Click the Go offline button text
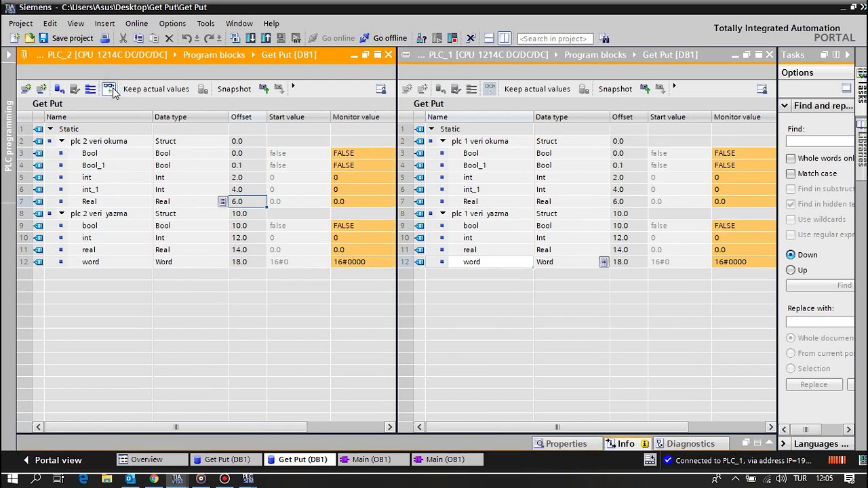Viewport: 868px width, 488px height. (x=390, y=38)
